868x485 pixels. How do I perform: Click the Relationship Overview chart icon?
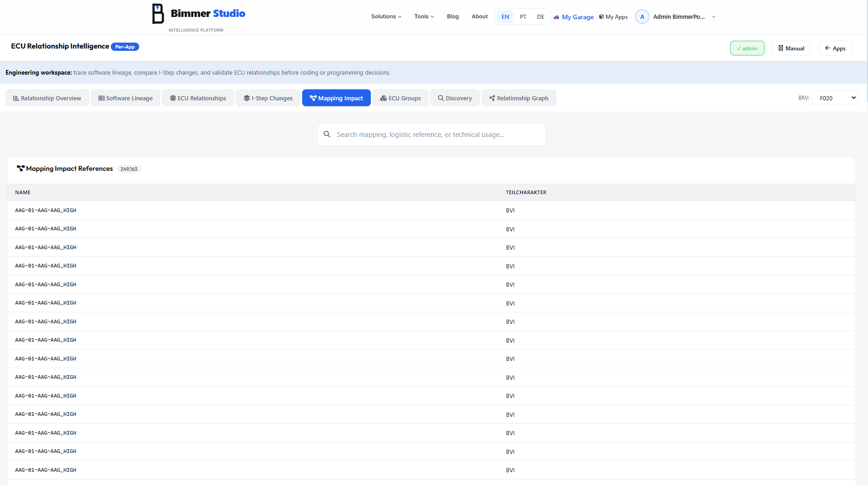coord(16,98)
